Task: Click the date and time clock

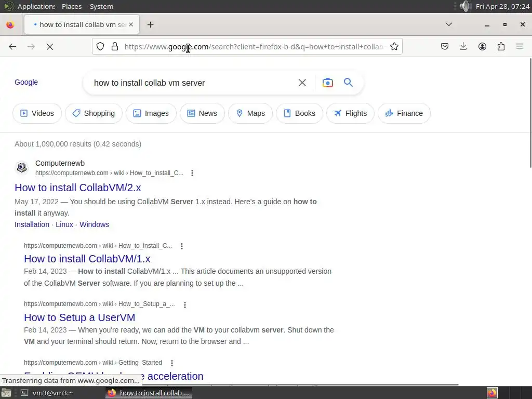Action: [502, 6]
